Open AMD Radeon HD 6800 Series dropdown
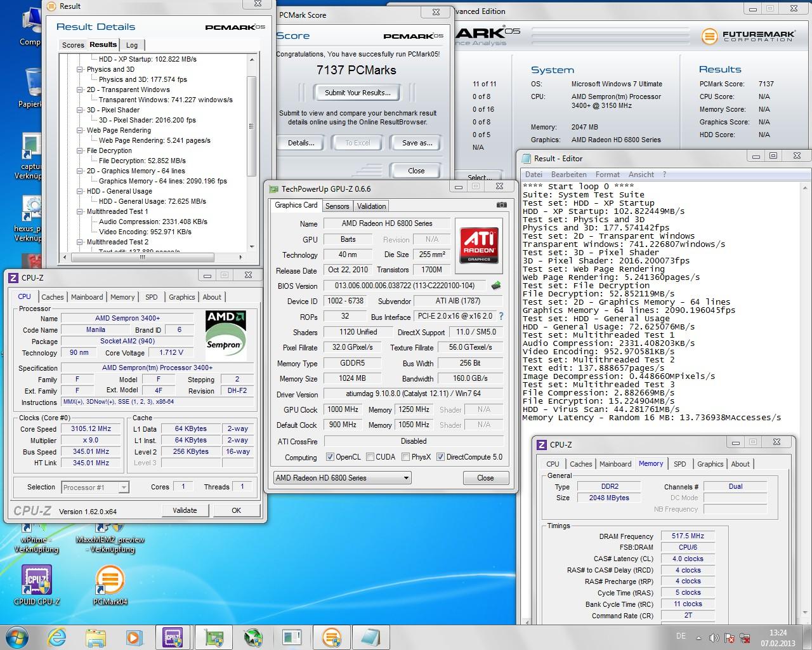812x650 pixels. click(342, 478)
